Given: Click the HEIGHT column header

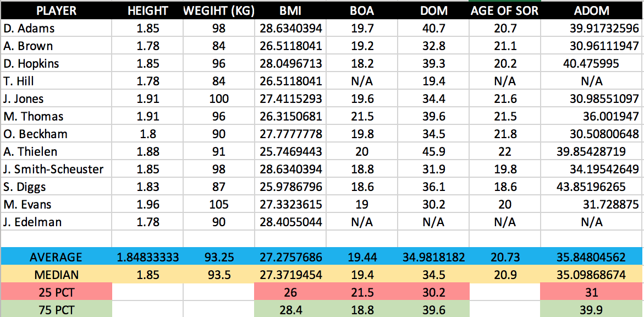Looking at the screenshot, I should click(147, 10).
